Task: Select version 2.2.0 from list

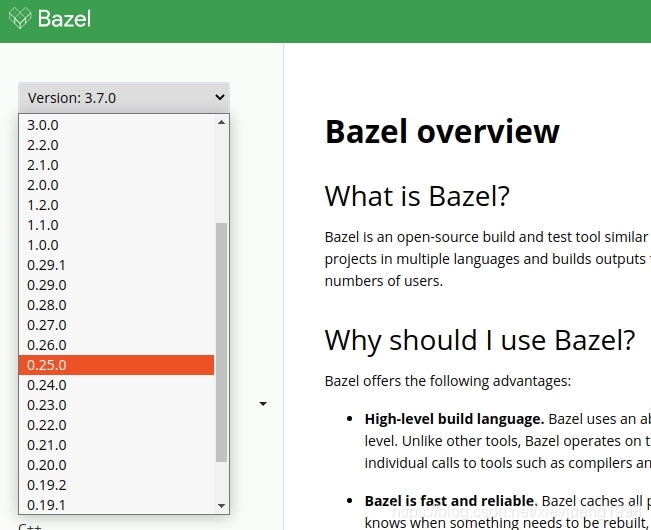Action: 116,145
